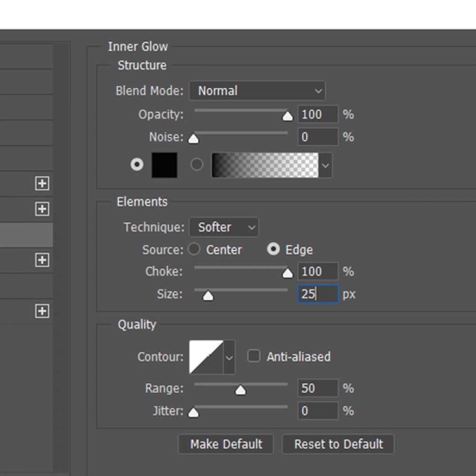Click the Noise percentage field

pos(317,137)
